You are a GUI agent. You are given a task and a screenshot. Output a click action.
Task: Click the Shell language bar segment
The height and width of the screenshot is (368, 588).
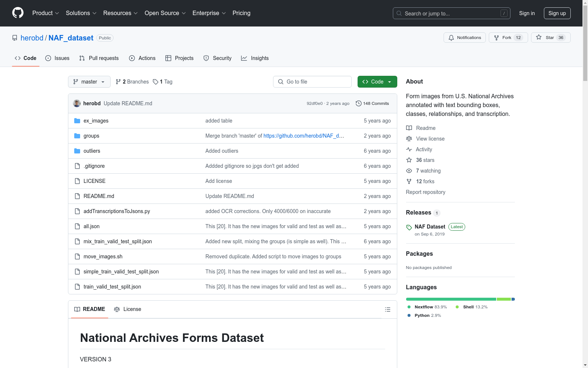point(504,299)
